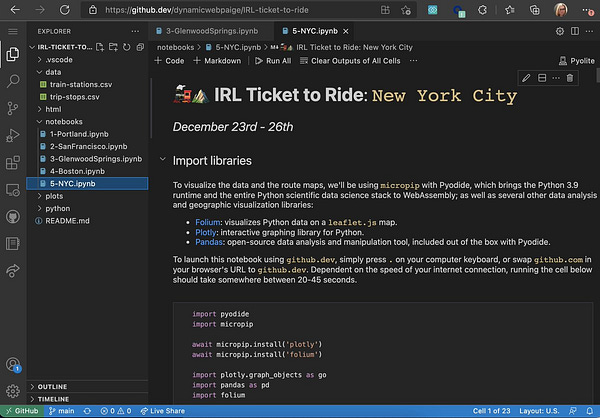Open the Explorer view in the activity bar
Screen dimensions: 600x418
coord(13,54)
